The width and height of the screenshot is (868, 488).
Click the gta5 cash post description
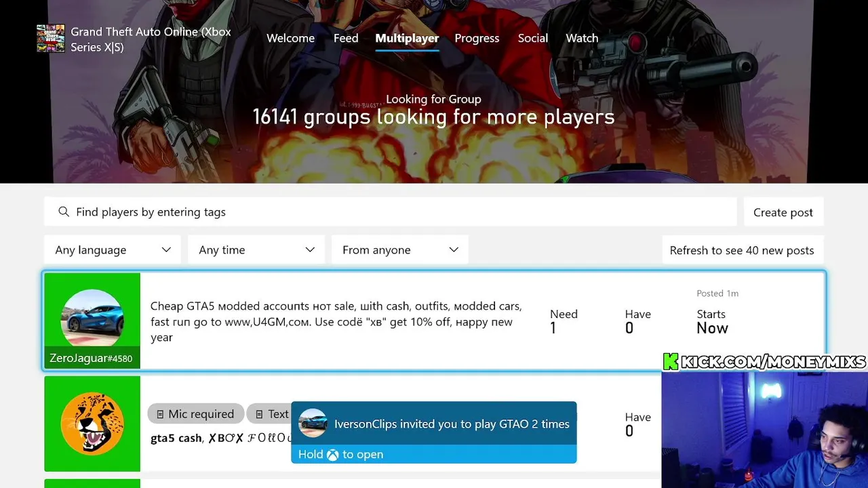[x=221, y=438]
